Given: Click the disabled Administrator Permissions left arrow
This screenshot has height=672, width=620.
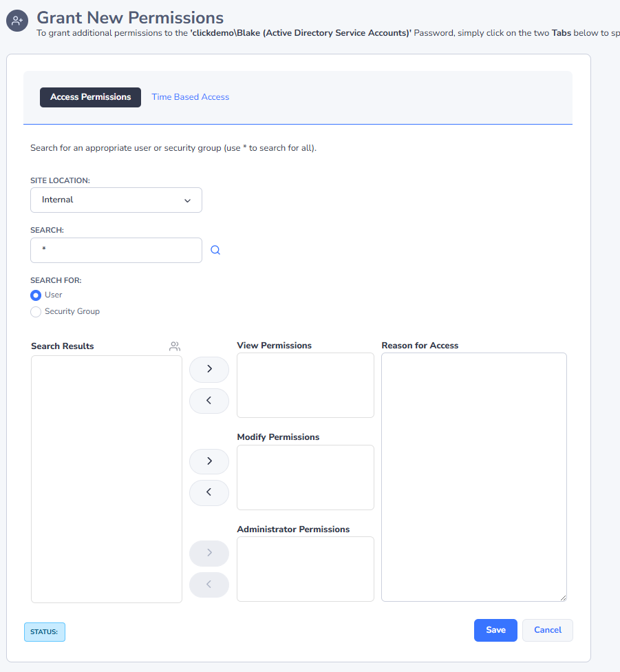Looking at the screenshot, I should pos(209,585).
